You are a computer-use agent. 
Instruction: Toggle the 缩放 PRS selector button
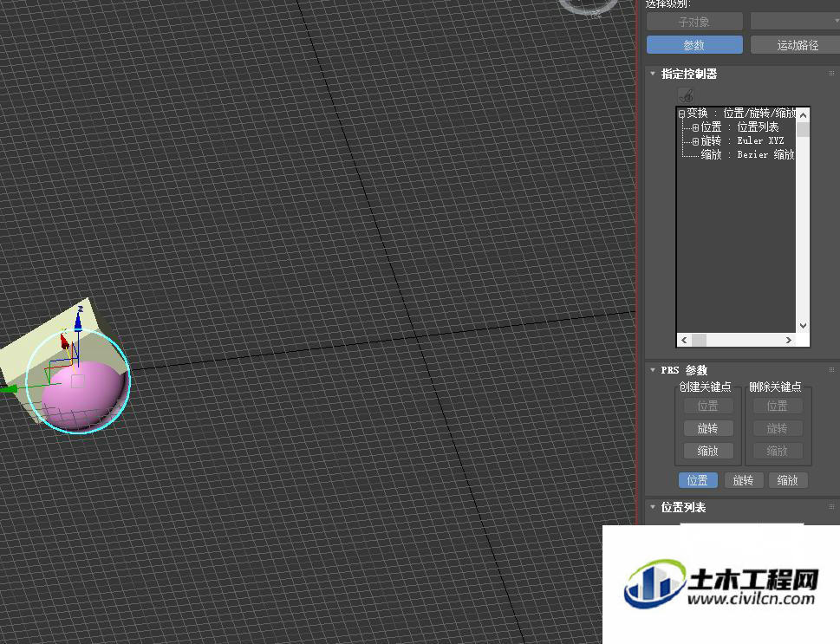(x=788, y=480)
